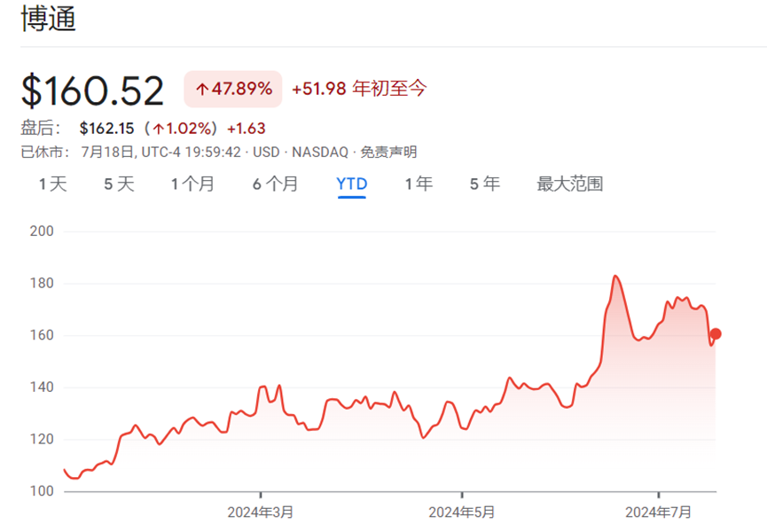
Task: Click the highlighted "YTD" tab
Action: click(x=351, y=184)
